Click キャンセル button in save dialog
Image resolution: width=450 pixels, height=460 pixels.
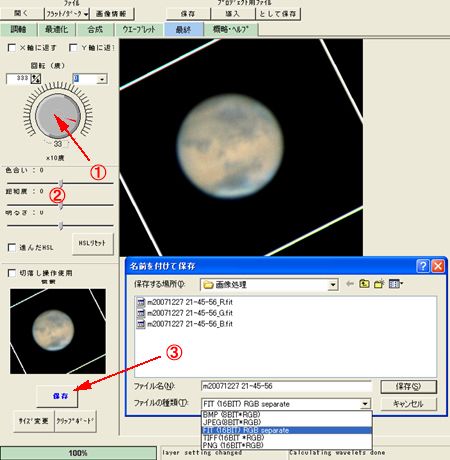[408, 404]
